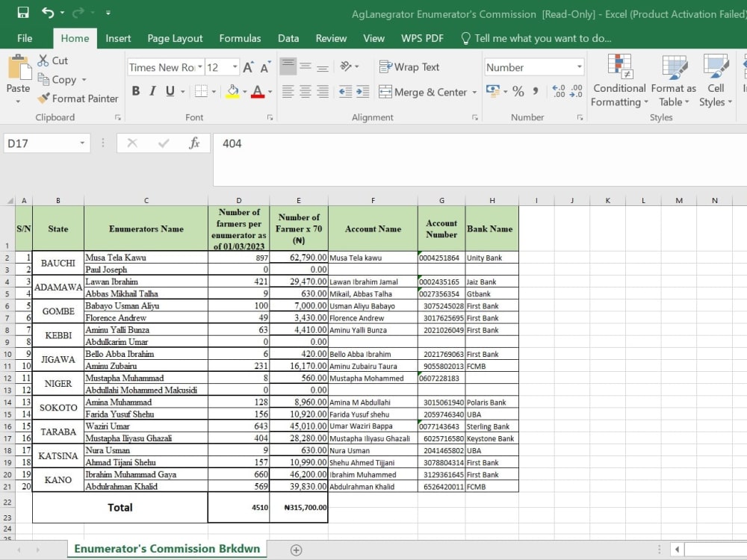Open Number format dialog launcher
The image size is (747, 560).
pyautogui.click(x=580, y=117)
